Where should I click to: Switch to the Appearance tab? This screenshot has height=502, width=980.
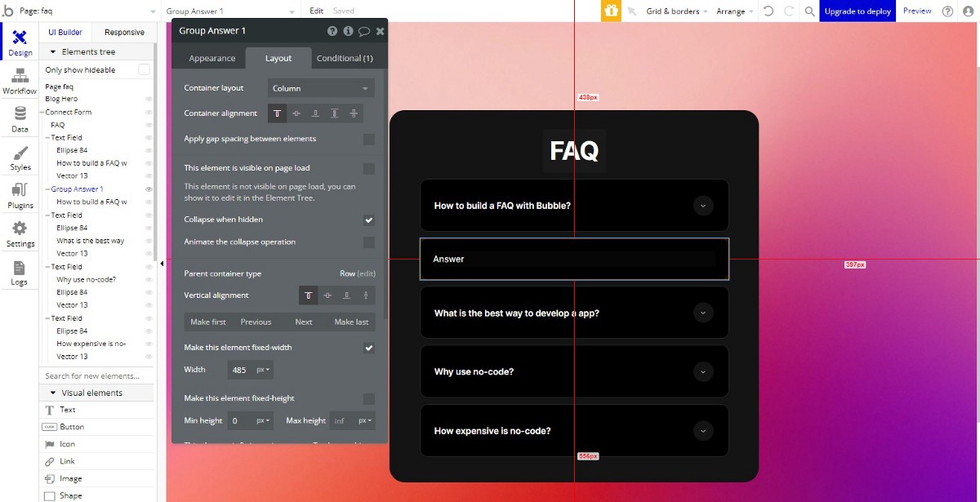tap(212, 59)
